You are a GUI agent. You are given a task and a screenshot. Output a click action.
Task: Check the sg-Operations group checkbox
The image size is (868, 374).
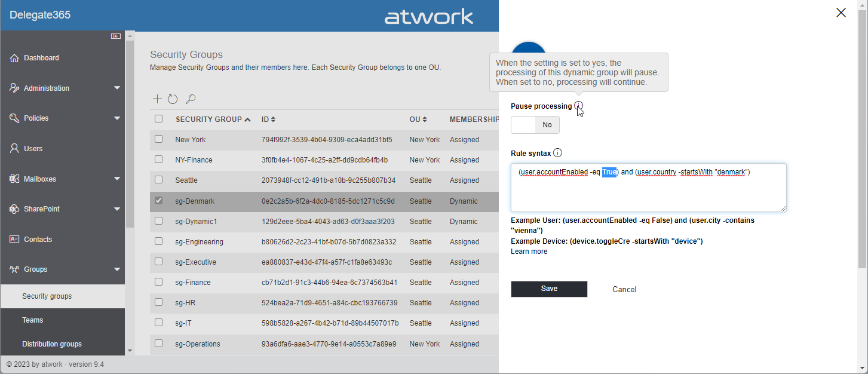click(x=158, y=344)
